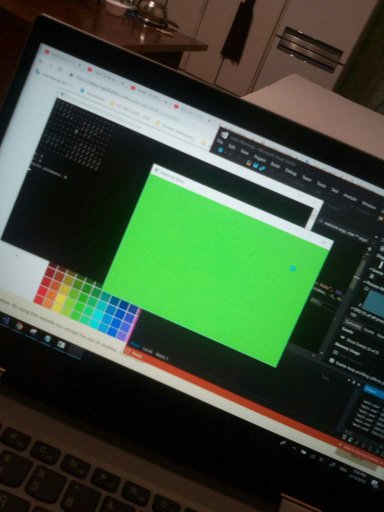Switch to the Events tab
Image resolution: width=384 pixels, height=512 pixels.
pyautogui.click(x=368, y=330)
